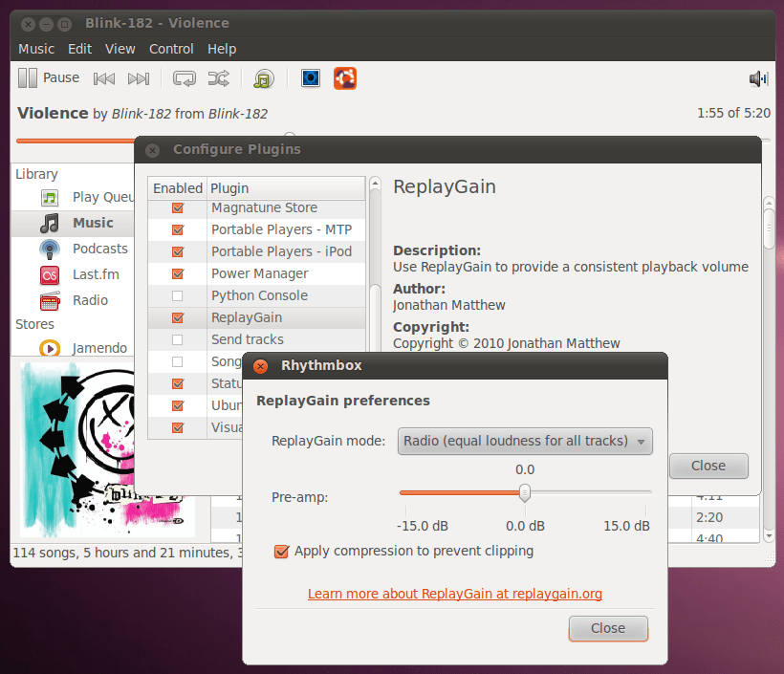Screen dimensions: 784x674
Task: Click the 1:55 of 5:20 elapsed time
Action: [x=733, y=113]
